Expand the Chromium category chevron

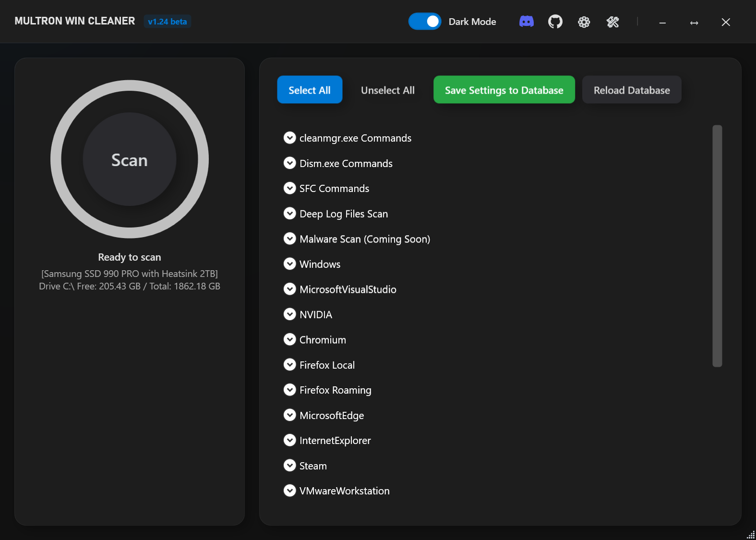point(290,339)
